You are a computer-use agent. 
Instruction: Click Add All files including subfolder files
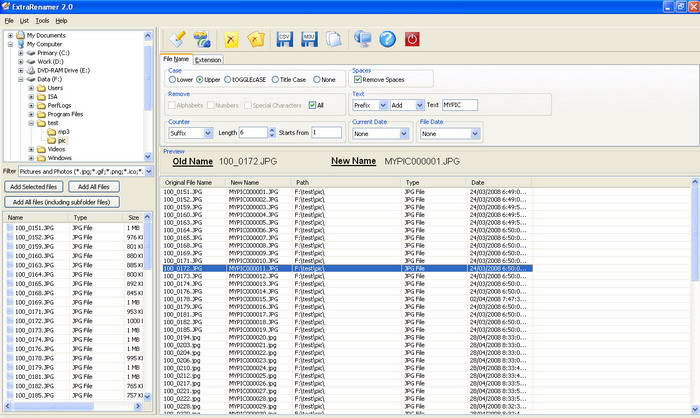[x=62, y=202]
